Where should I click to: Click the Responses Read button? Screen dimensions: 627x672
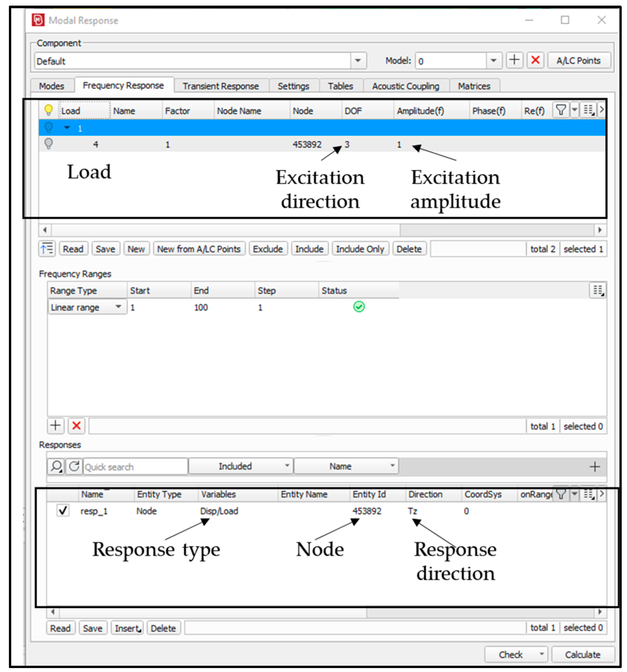coord(60,628)
